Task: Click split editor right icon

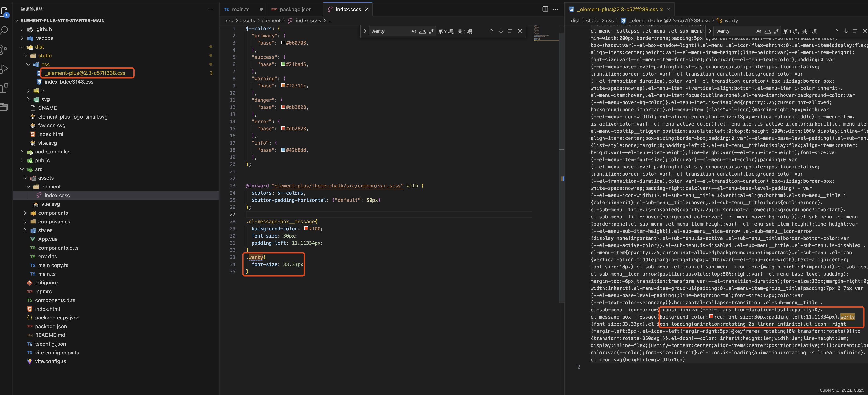Action: coord(545,9)
